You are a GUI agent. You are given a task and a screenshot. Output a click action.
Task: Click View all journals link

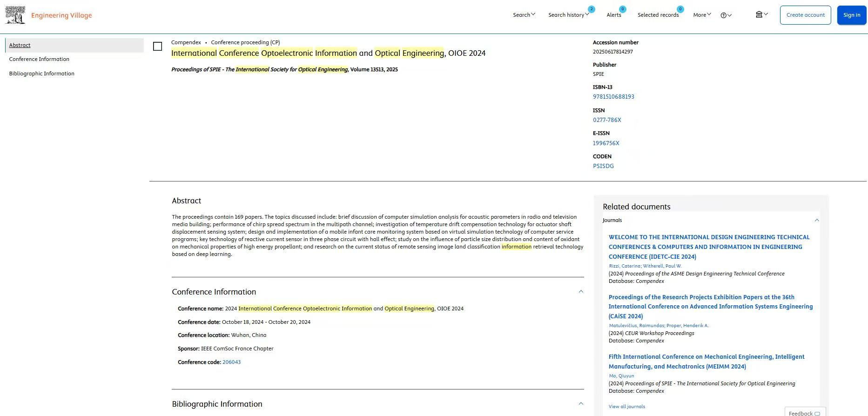[627, 407]
